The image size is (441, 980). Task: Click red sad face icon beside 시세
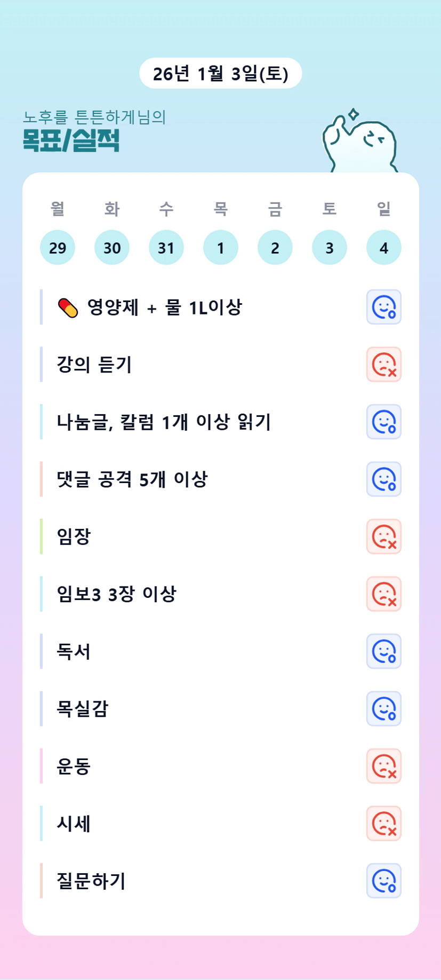coord(383,824)
